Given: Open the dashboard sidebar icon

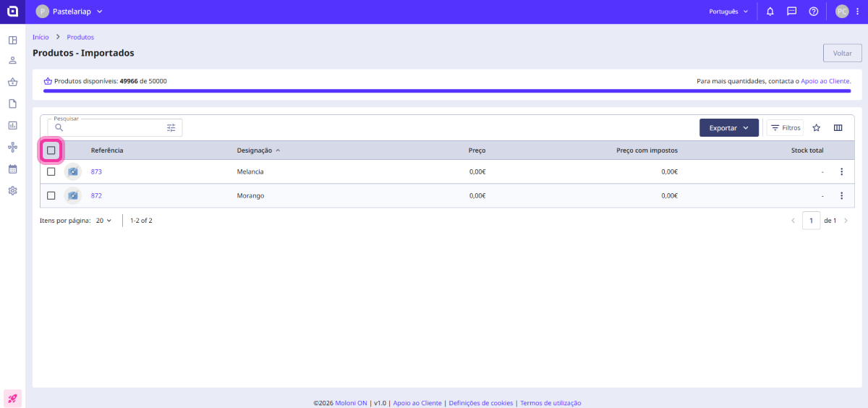Looking at the screenshot, I should click(x=12, y=40).
